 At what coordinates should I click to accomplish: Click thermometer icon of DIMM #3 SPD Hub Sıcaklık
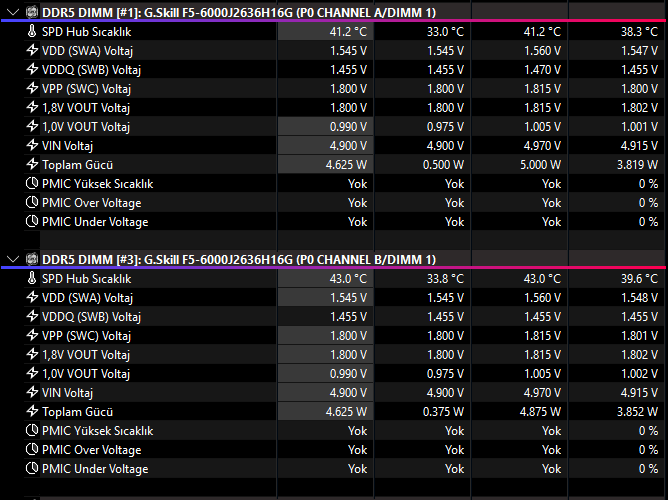(32, 278)
